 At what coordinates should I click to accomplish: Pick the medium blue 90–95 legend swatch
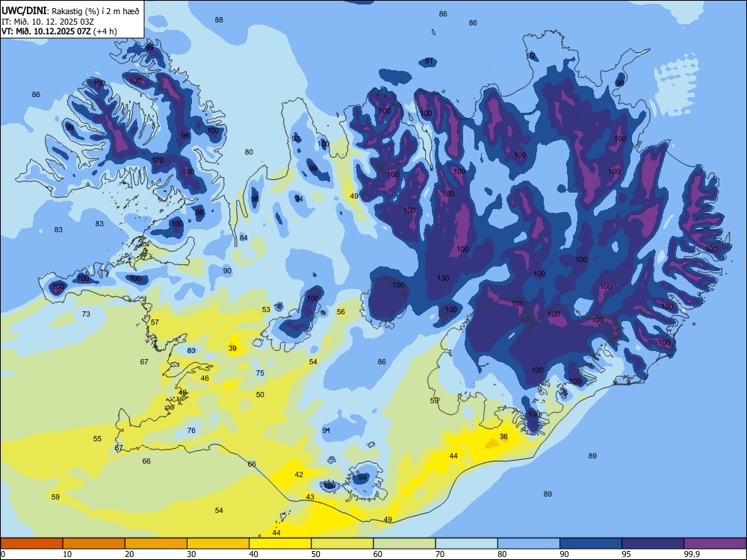(x=591, y=544)
